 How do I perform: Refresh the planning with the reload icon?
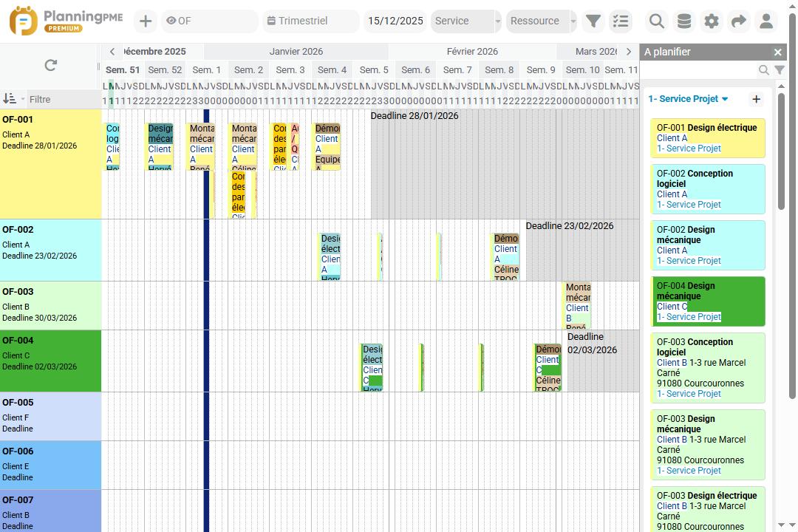click(50, 64)
